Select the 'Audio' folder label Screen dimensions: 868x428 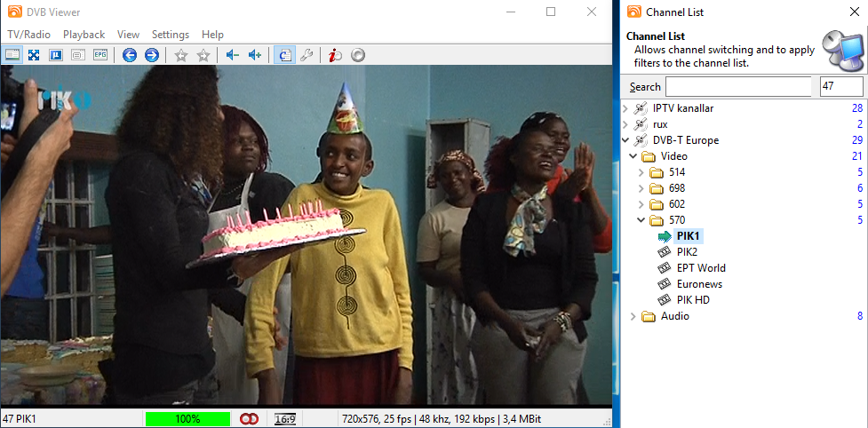[x=675, y=316]
